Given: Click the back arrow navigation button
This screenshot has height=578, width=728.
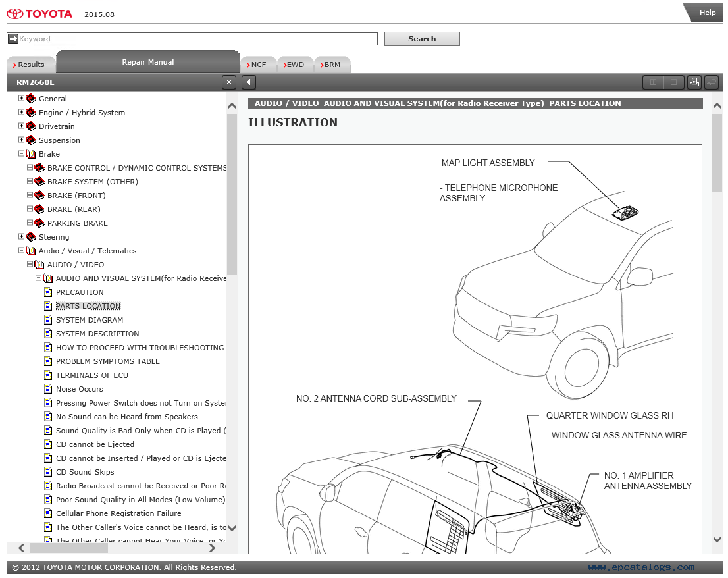Looking at the screenshot, I should click(249, 82).
